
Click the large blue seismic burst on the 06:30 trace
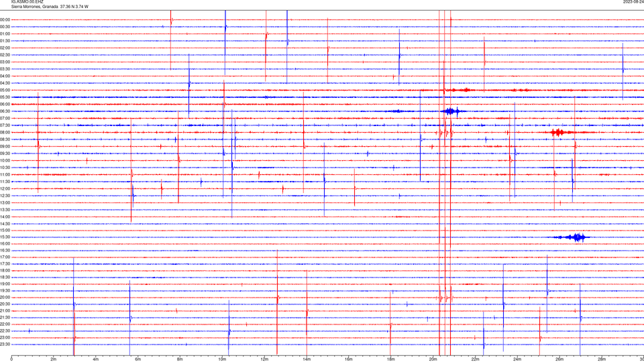pos(453,111)
